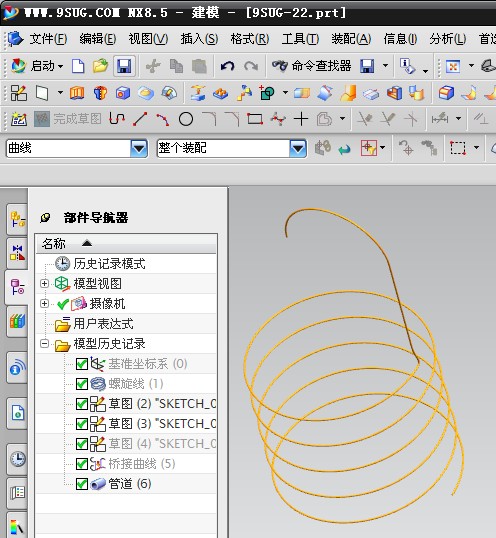Open the 工具(T) menu
This screenshot has height=538, width=496.
[x=300, y=39]
